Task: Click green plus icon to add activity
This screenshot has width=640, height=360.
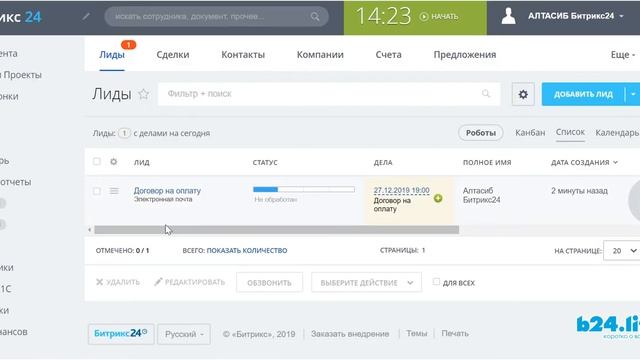Action: pyautogui.click(x=438, y=198)
